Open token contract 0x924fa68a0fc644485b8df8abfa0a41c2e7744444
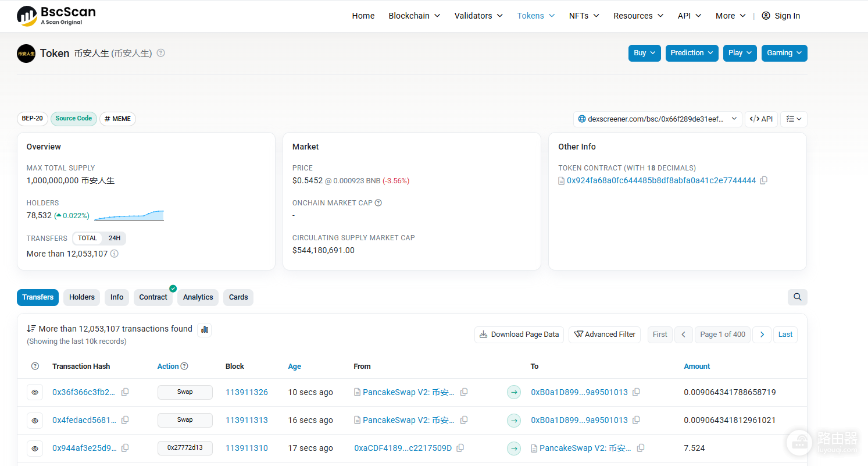868x466 pixels. (x=662, y=180)
